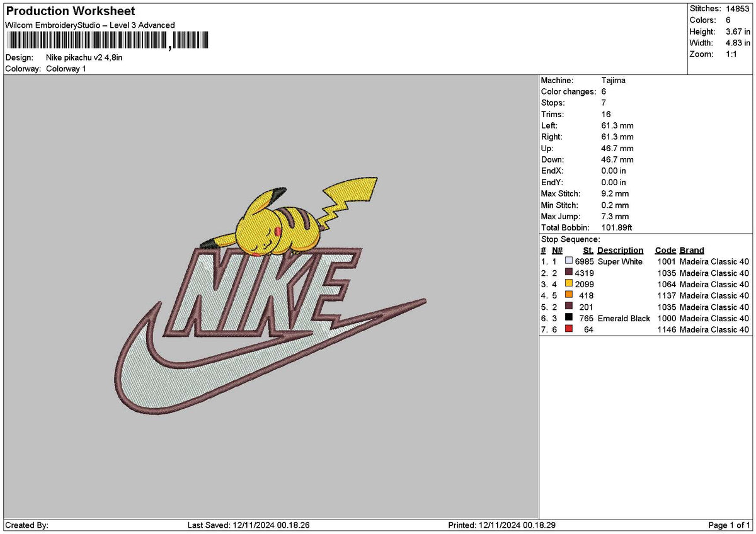Image resolution: width=756 pixels, height=534 pixels.
Task: Click the Colorway 1 label
Action: point(66,68)
